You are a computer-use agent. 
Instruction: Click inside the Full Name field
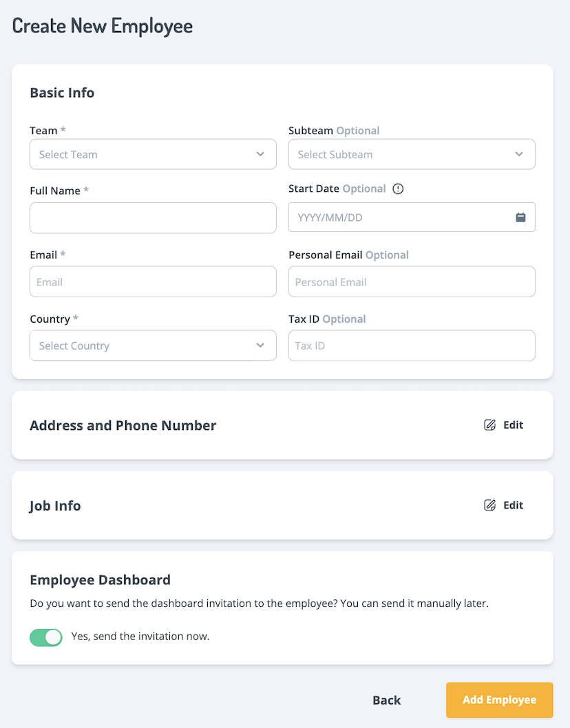pyautogui.click(x=153, y=217)
